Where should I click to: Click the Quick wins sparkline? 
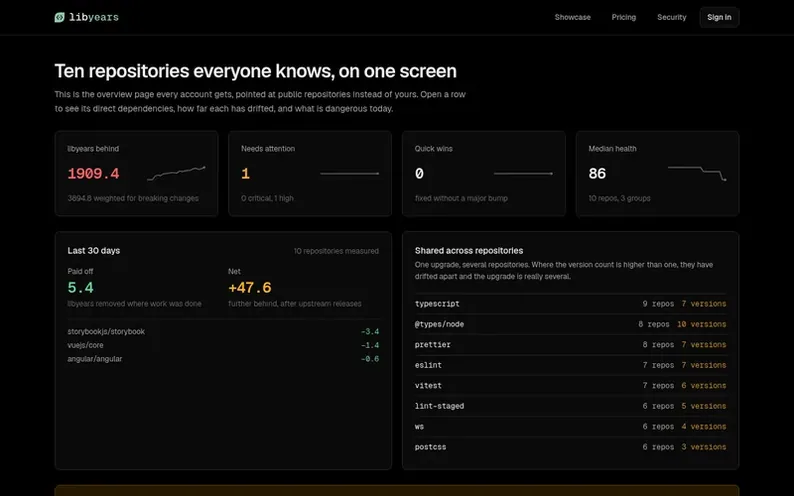pos(524,174)
